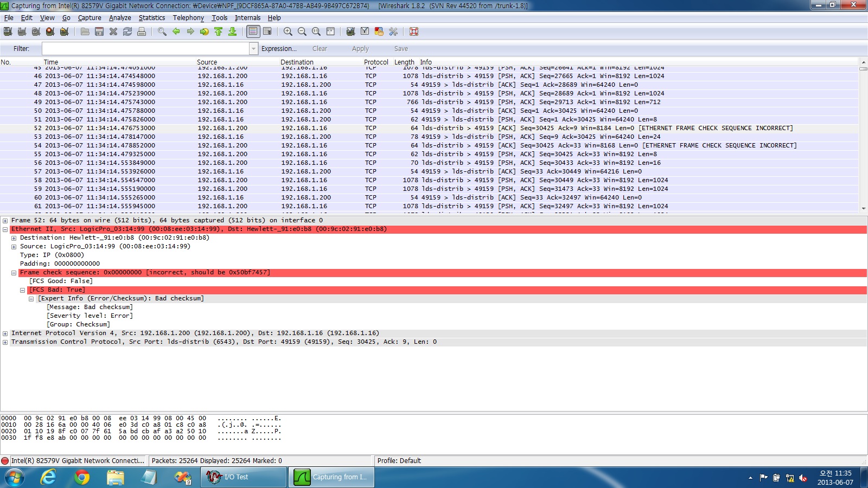The height and width of the screenshot is (488, 868).
Task: Show capture options toolbar icon
Action: point(22,31)
